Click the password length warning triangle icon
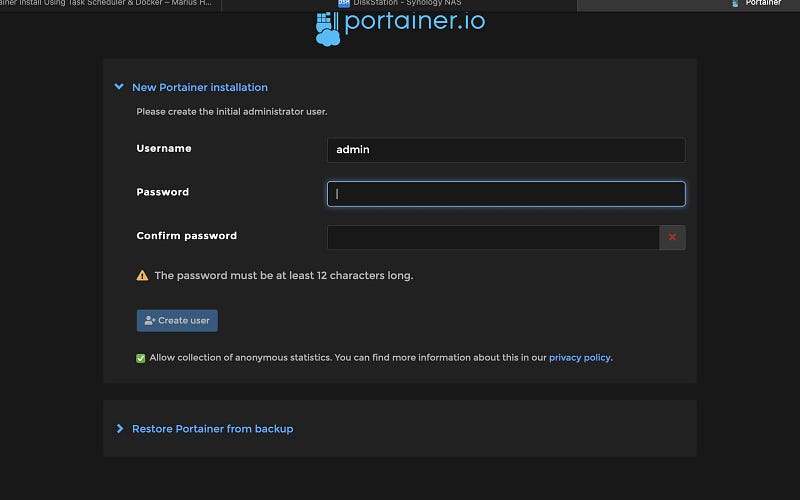The width and height of the screenshot is (800, 500). point(142,276)
